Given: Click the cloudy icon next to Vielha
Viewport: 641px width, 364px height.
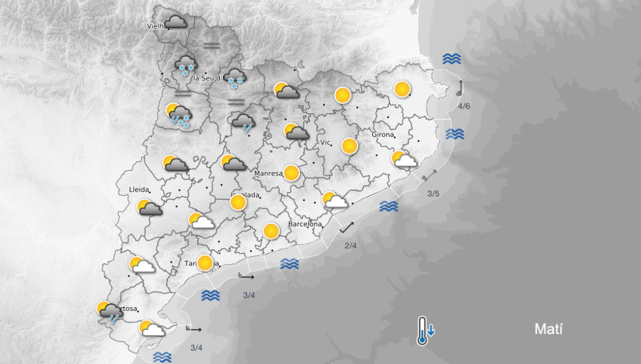Looking at the screenshot, I should (176, 22).
